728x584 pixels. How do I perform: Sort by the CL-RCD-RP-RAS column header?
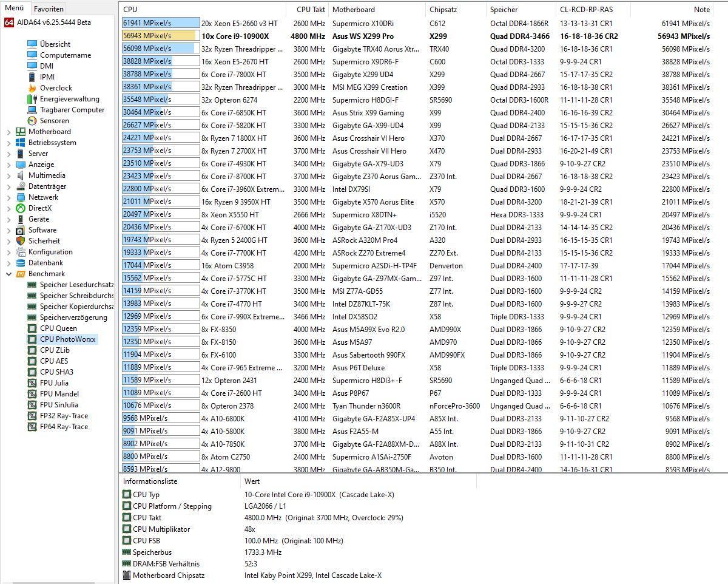(x=593, y=9)
